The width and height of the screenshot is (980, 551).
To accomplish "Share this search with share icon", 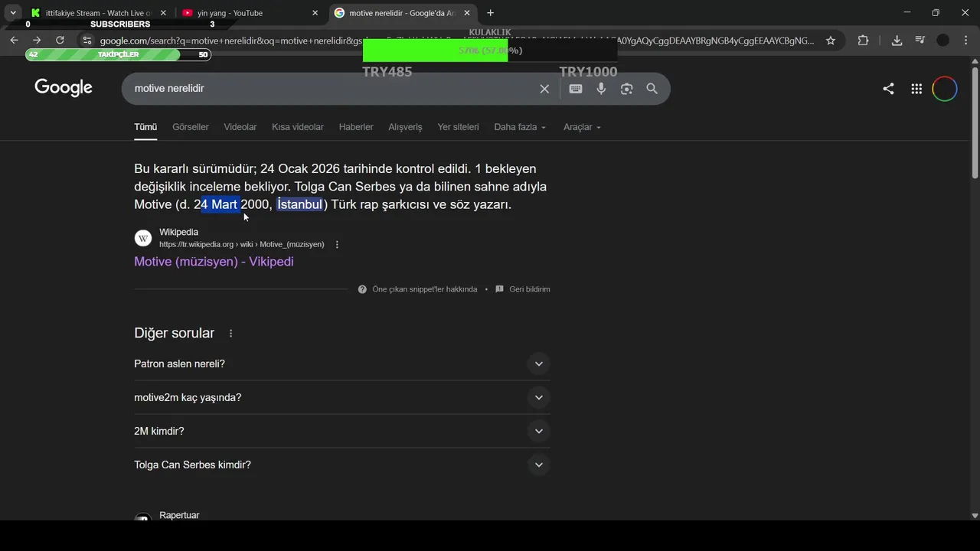I will (888, 89).
